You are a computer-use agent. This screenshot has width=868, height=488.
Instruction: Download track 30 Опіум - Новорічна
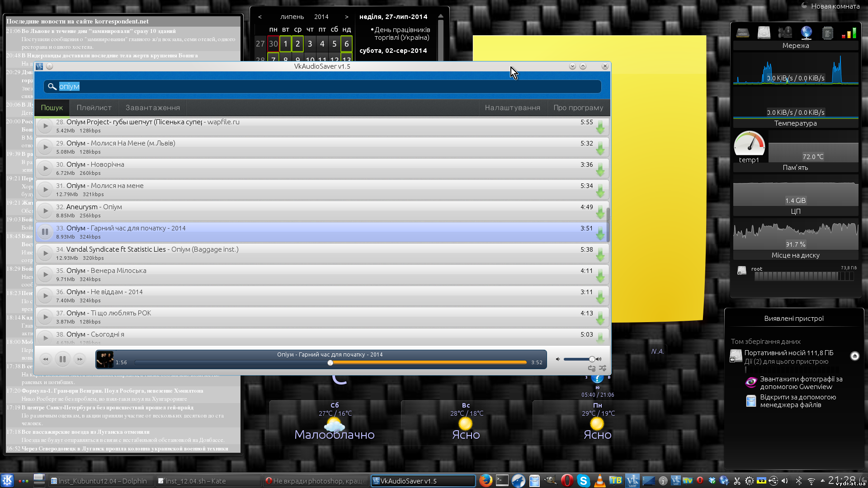tap(600, 169)
